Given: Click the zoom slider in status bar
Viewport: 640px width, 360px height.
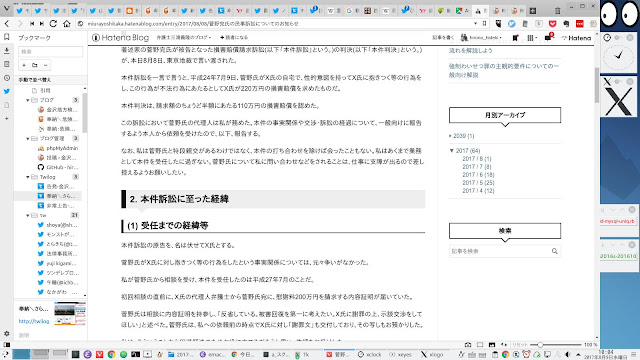Looking at the screenshot, I should click(555, 345).
